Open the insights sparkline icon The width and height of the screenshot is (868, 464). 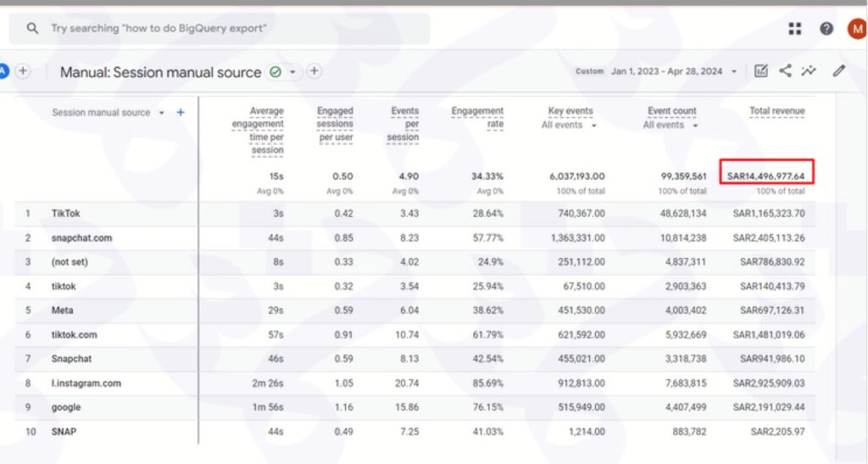[x=809, y=71]
